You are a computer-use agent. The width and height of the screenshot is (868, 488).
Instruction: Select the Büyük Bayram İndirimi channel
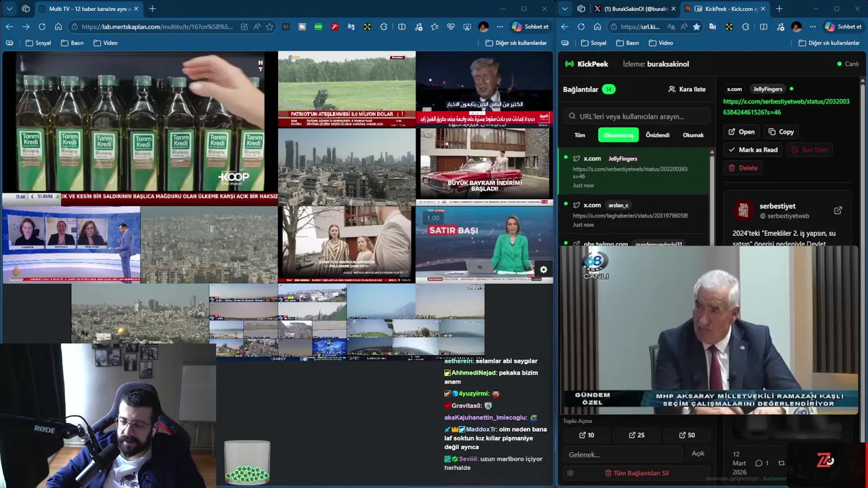pyautogui.click(x=484, y=166)
